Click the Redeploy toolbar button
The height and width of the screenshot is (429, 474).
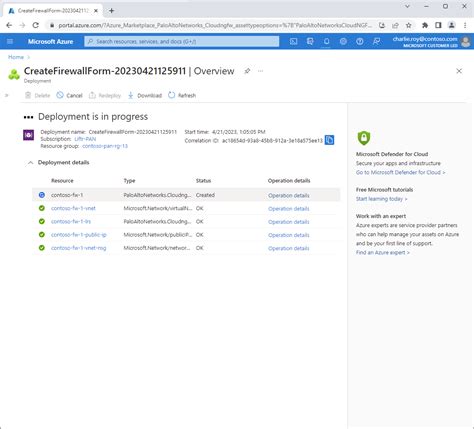pyautogui.click(x=105, y=95)
